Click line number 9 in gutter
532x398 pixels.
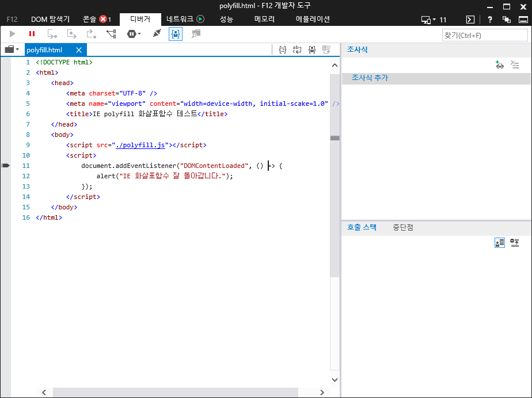(x=28, y=145)
